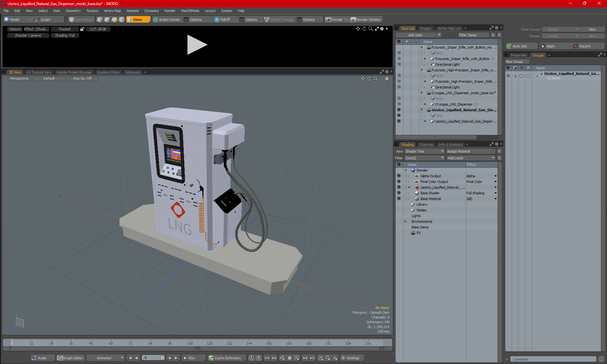Toggle Select Through Options checkbox
The width and height of the screenshot is (607, 364).
point(299,20)
